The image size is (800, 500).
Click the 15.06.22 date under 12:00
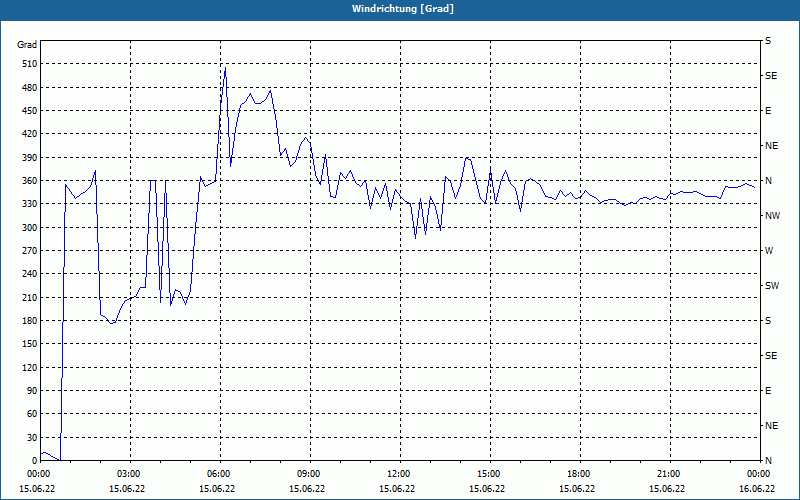(x=397, y=489)
